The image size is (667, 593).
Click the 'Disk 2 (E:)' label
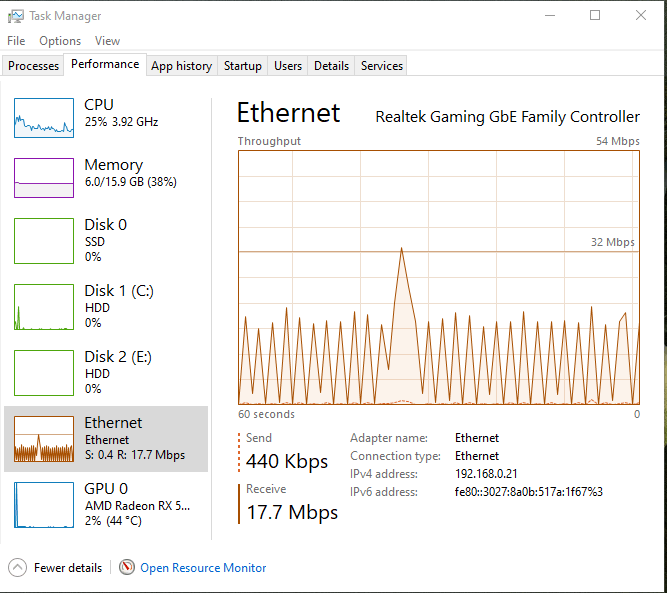[118, 357]
